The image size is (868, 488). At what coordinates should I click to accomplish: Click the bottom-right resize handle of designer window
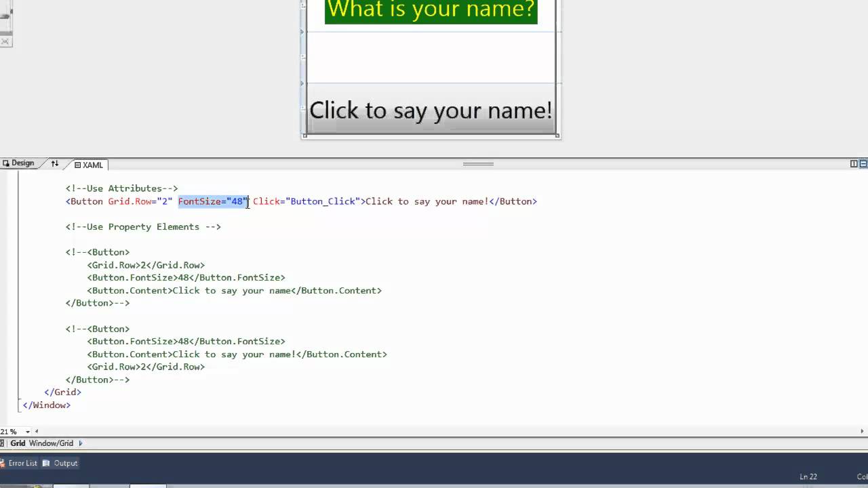coord(557,136)
